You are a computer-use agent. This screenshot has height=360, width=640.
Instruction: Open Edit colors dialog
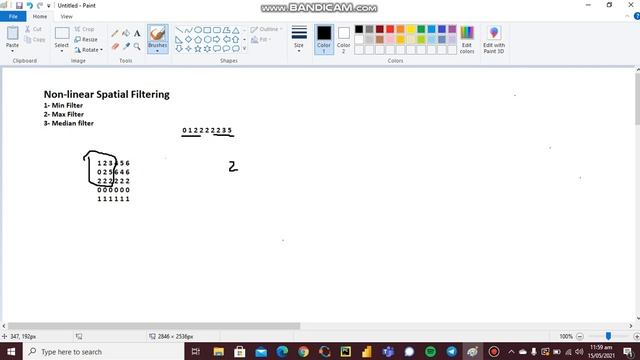[x=467, y=40]
